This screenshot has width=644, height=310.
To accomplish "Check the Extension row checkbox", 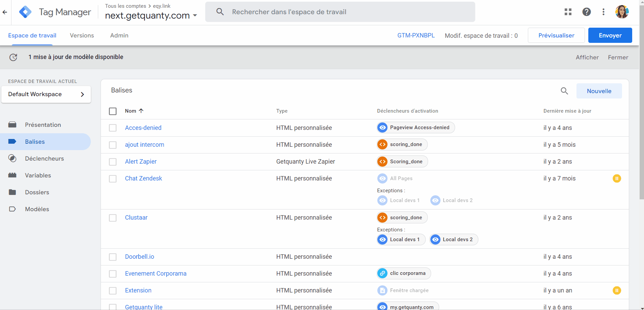I will point(113,291).
